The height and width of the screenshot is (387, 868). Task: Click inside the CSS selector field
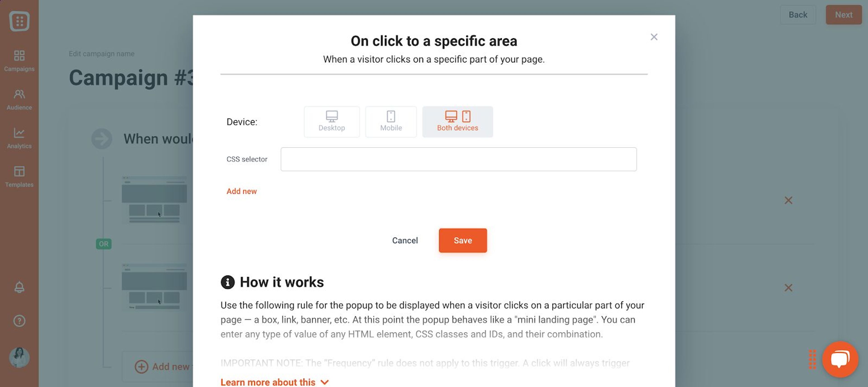[458, 159]
